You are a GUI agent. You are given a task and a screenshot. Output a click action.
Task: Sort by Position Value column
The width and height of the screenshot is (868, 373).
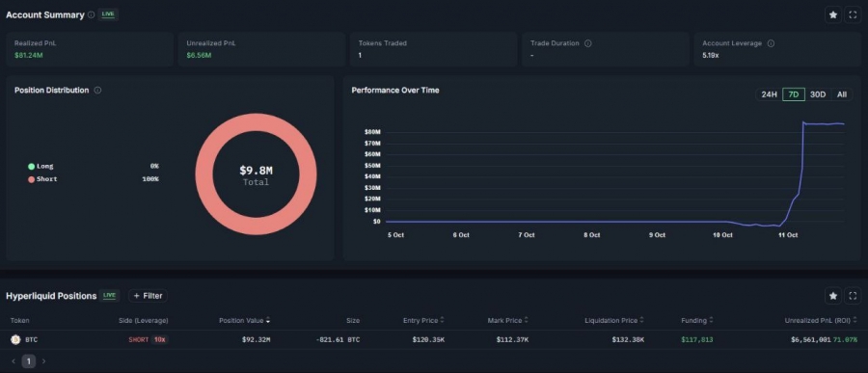tap(244, 320)
